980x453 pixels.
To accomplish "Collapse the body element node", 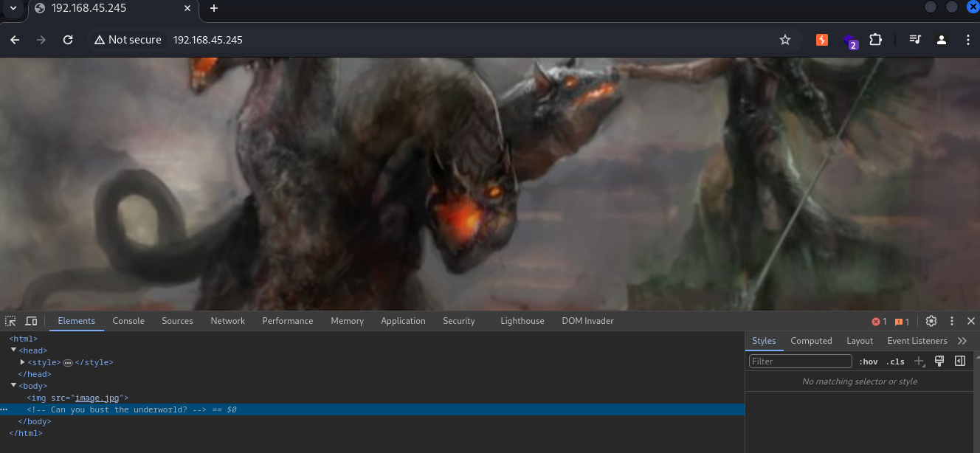I will point(13,386).
